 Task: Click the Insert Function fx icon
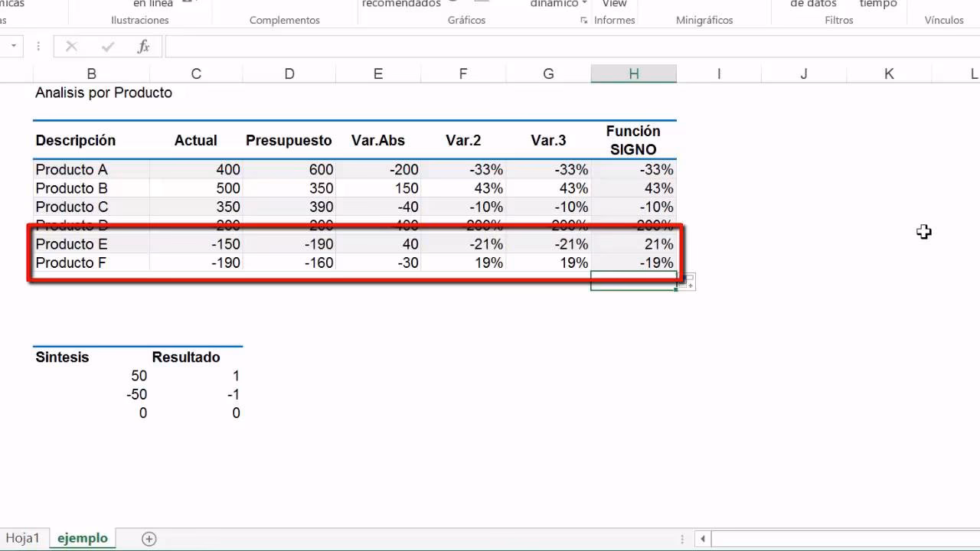pos(143,47)
